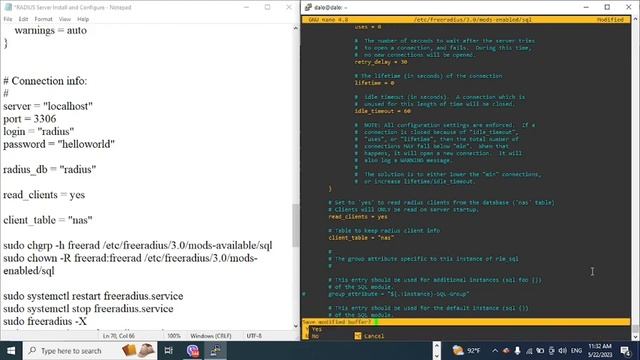
Task: Click the 'password = "helloworld"' line
Action: 59,144
